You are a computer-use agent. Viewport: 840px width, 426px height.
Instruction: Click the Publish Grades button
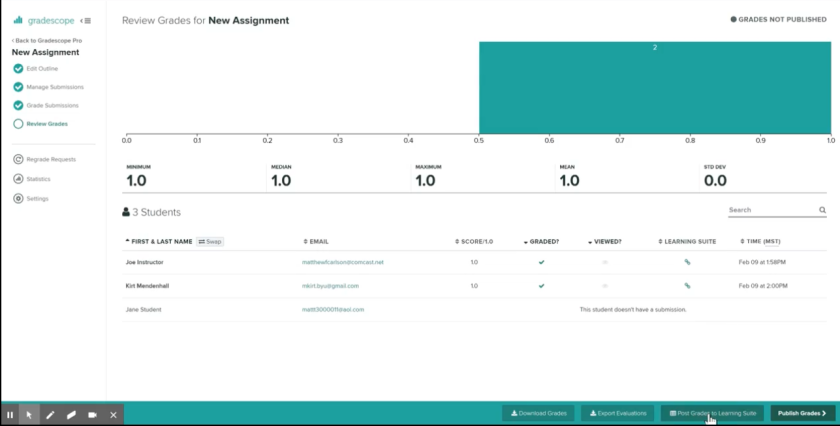coord(802,413)
